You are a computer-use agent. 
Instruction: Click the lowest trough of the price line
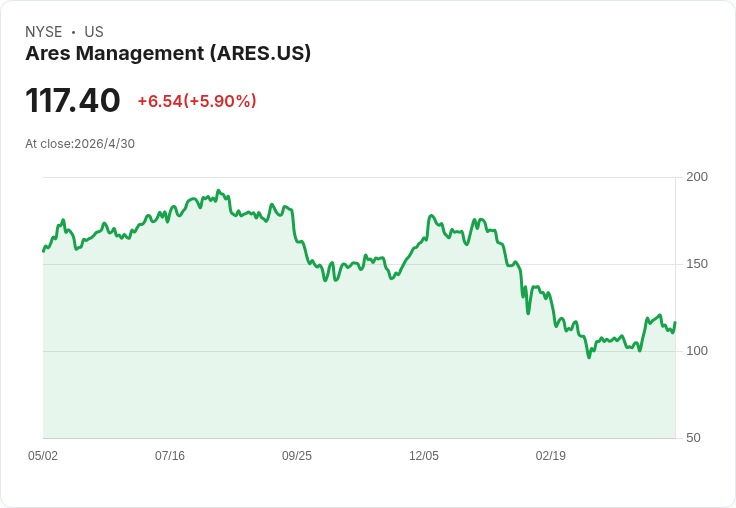click(589, 357)
